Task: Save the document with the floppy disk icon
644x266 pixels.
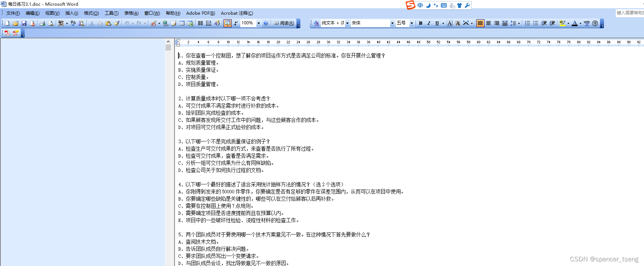Action: click(24, 23)
